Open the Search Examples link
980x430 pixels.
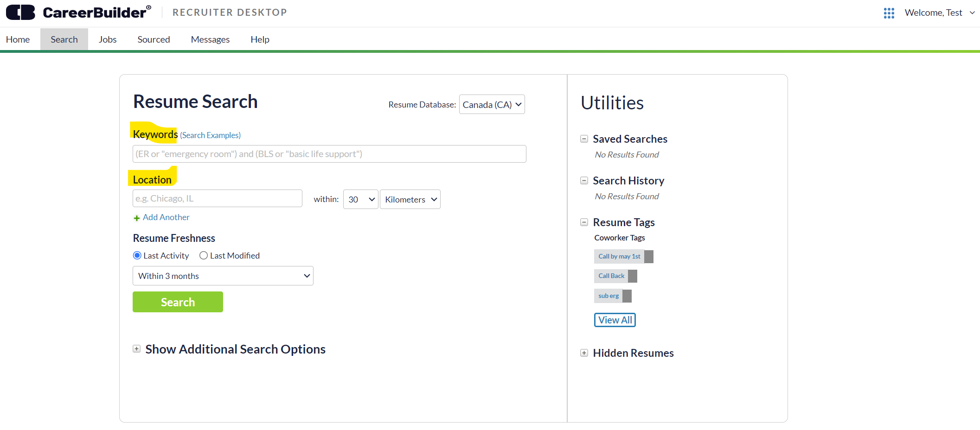point(210,135)
